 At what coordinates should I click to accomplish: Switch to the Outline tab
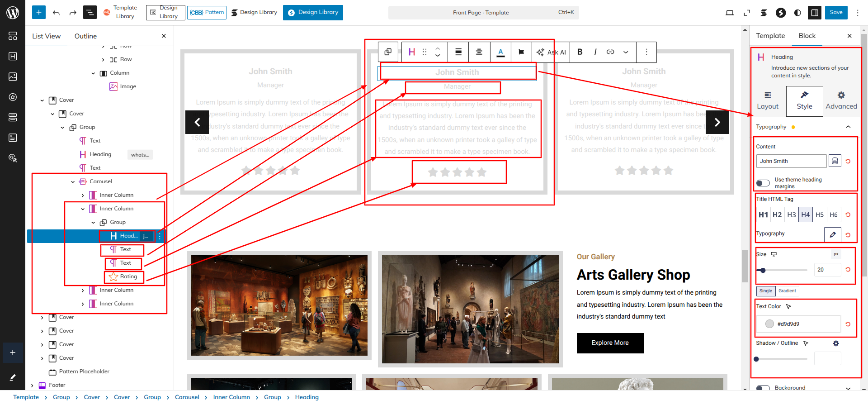click(85, 36)
